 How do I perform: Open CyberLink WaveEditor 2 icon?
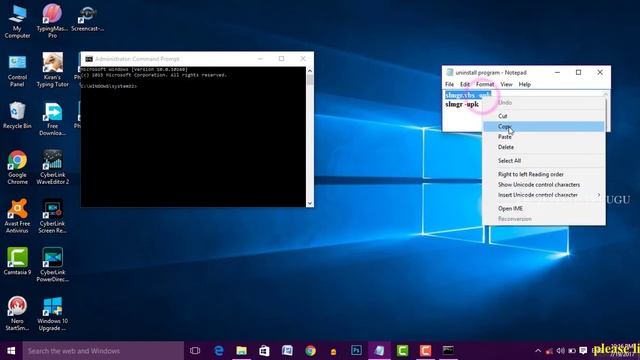click(52, 167)
